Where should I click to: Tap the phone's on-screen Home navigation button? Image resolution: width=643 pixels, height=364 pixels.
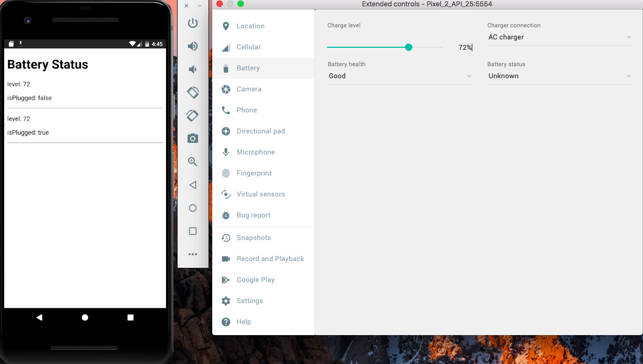coord(85,317)
